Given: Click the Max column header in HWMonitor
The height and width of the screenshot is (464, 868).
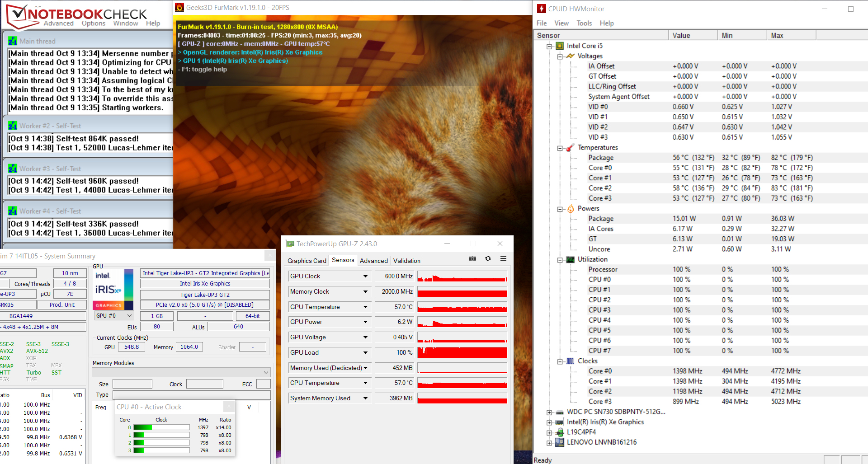Looking at the screenshot, I should [792, 35].
